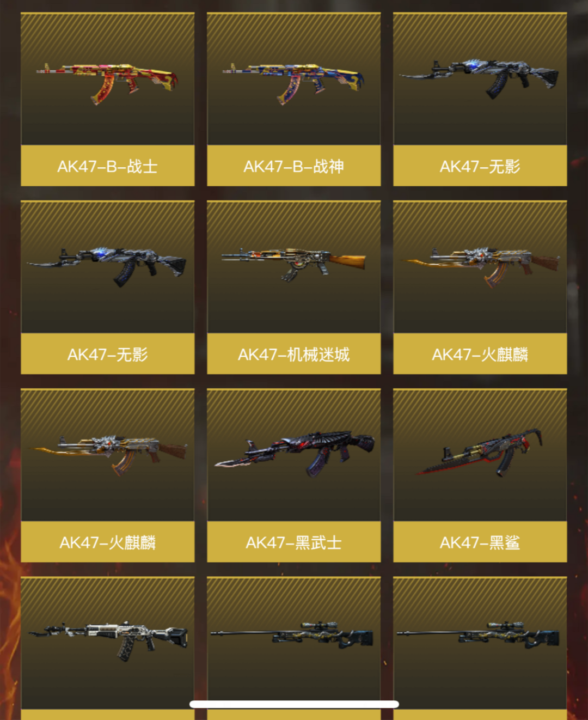Choose the AK47-火麒麟 label beside AK47-黑武士
Viewport: 588px width, 720px height.
click(x=108, y=542)
